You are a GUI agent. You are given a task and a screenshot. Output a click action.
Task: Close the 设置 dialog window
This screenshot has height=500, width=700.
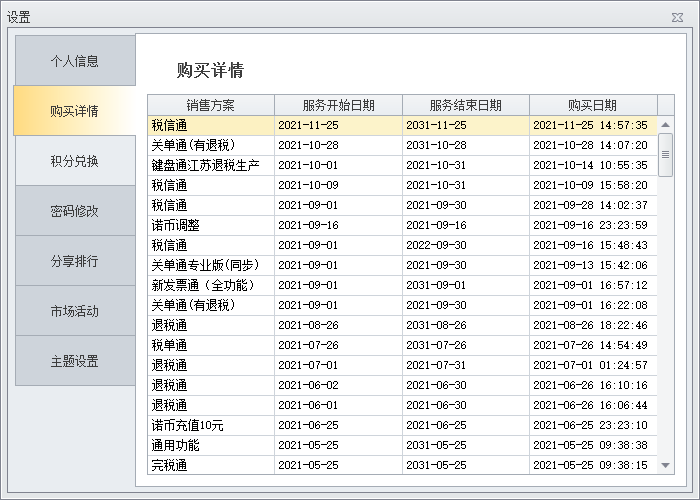[x=678, y=17]
